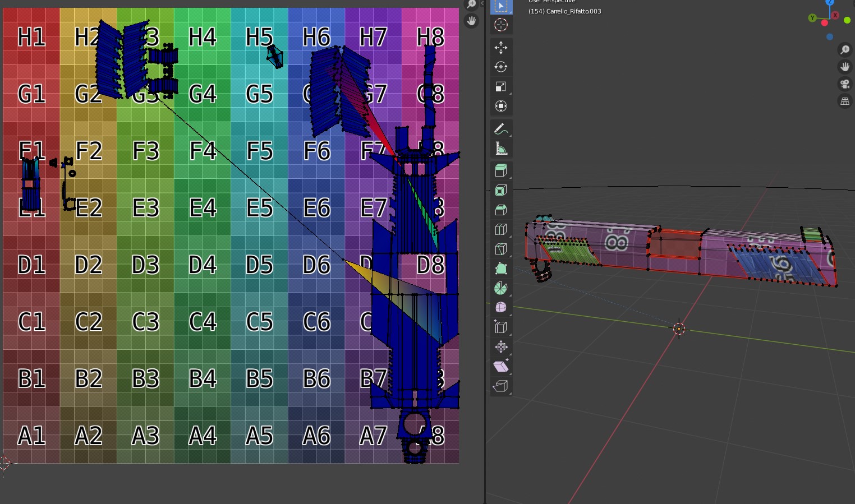This screenshot has width=855, height=504.
Task: Select the Rip Region tool
Action: [x=501, y=386]
